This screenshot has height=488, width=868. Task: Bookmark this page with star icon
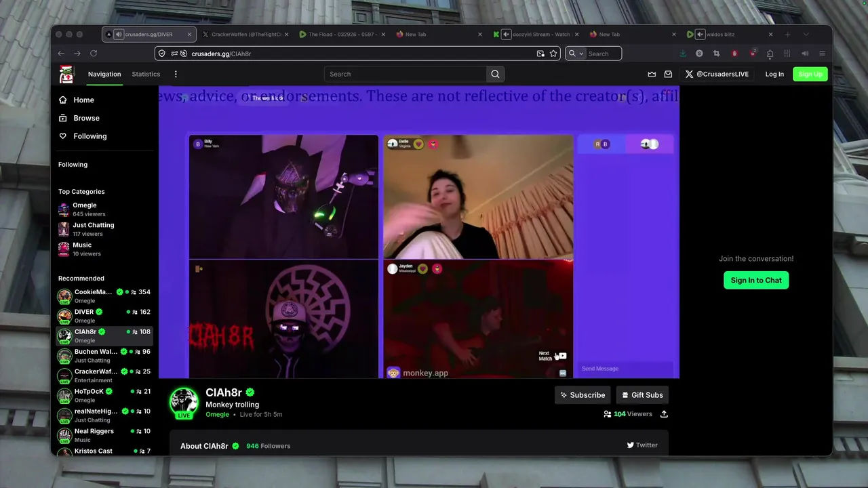point(553,54)
